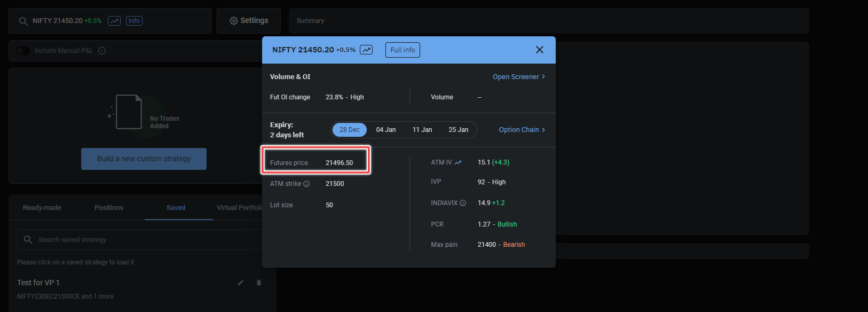The width and height of the screenshot is (868, 312).
Task: Click the INDIAVIX value 14.9 +1.2
Action: [x=491, y=203]
